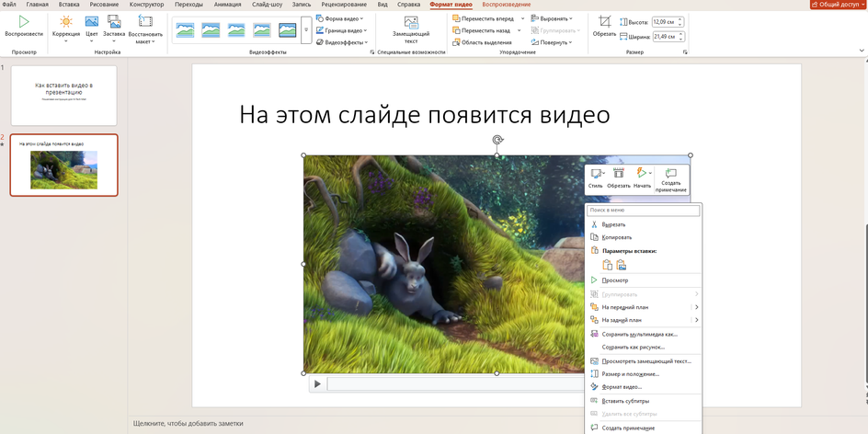Screen dimensions: 868x434
Task: Apply the third video style thumbnail
Action: point(236,30)
